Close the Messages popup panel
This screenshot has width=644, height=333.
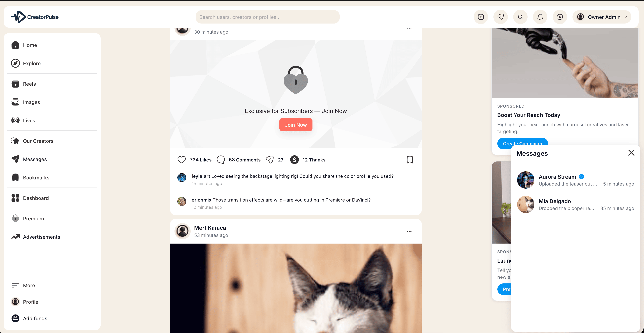(631, 153)
